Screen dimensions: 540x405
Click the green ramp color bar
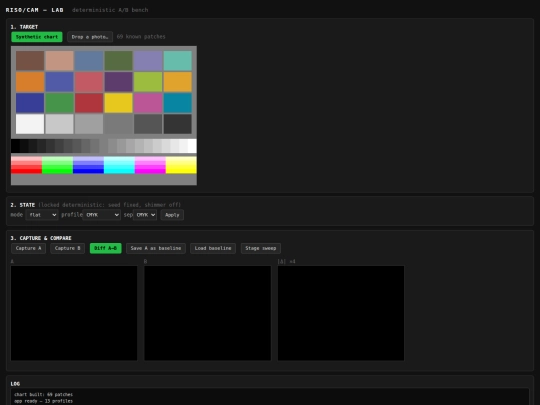pyautogui.click(x=58, y=165)
